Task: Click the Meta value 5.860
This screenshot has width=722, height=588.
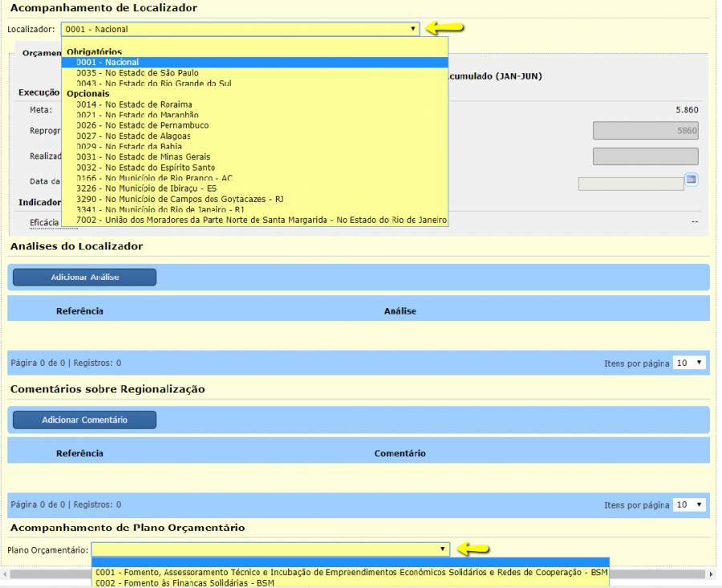Action: tap(687, 110)
